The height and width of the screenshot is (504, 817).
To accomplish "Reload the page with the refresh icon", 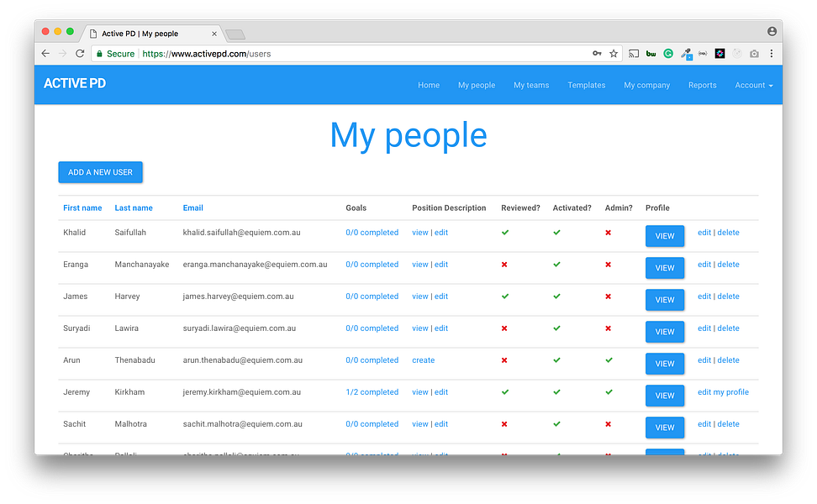I will [x=80, y=54].
